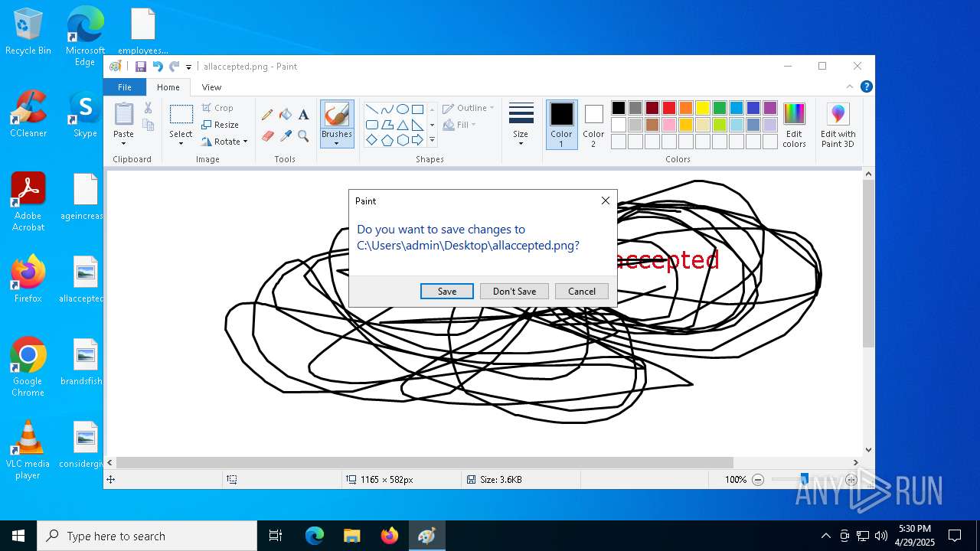Click the Undo arrow icon
This screenshot has width=980, height=551.
(158, 67)
